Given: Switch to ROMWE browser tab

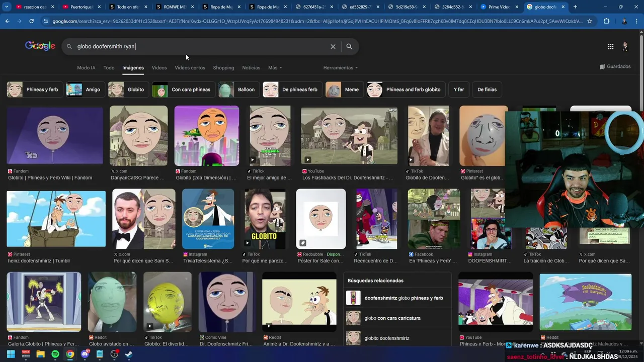Looking at the screenshot, I should (174, 7).
